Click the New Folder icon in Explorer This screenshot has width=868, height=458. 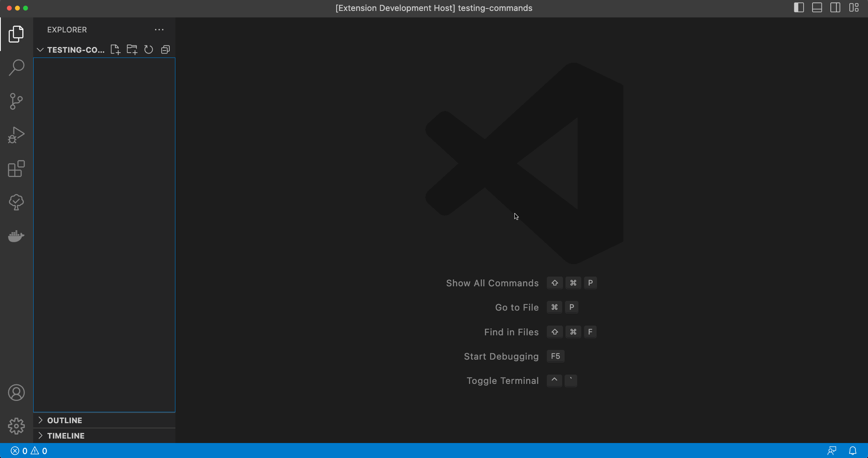tap(132, 50)
